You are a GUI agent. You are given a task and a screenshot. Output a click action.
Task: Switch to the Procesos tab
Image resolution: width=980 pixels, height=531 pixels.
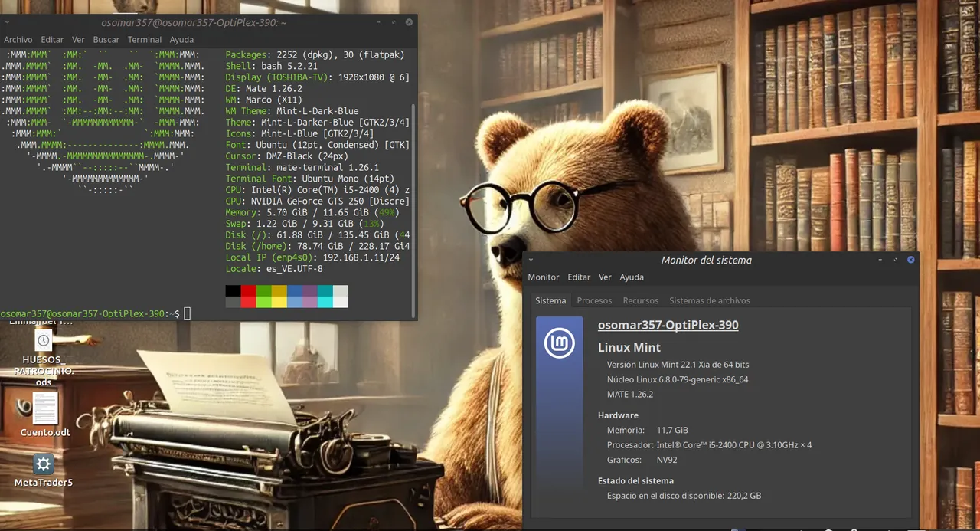[x=594, y=300]
